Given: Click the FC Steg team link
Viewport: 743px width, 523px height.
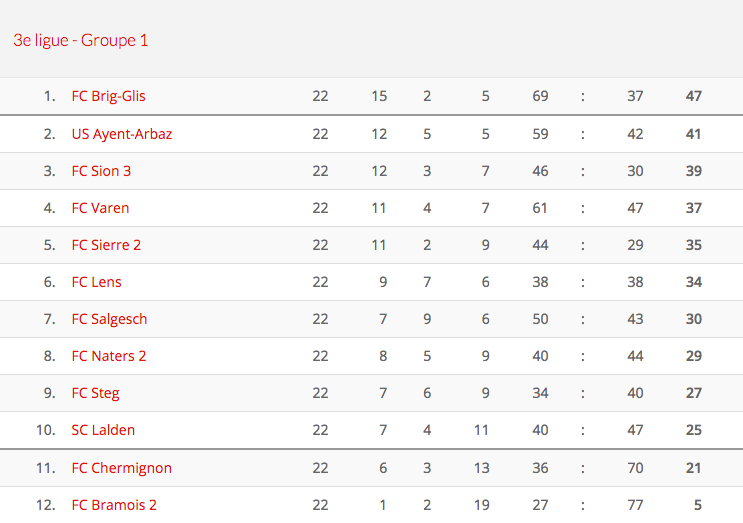Looking at the screenshot, I should coord(95,393).
